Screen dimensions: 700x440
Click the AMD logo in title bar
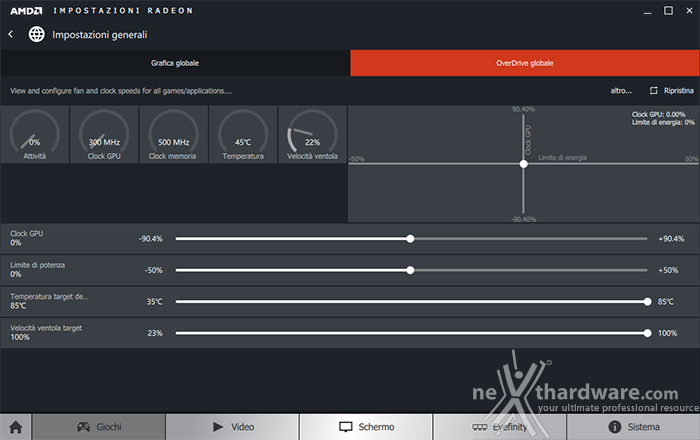click(x=26, y=11)
